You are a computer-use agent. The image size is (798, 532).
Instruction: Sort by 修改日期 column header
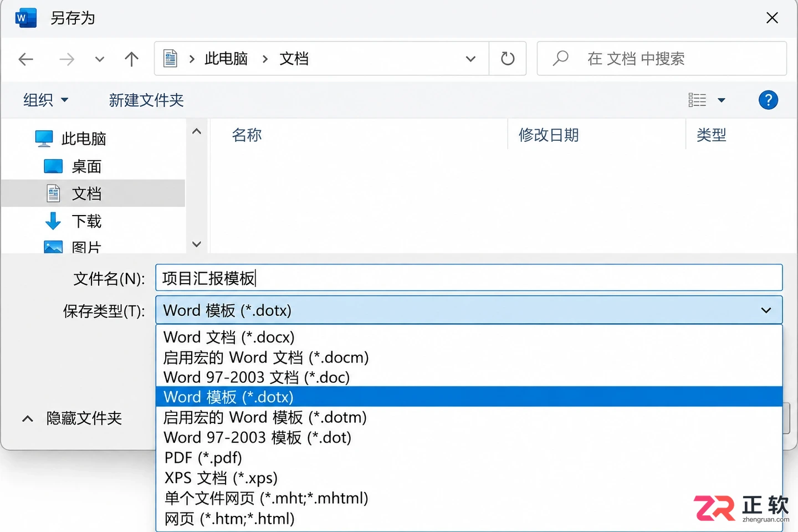click(x=549, y=135)
